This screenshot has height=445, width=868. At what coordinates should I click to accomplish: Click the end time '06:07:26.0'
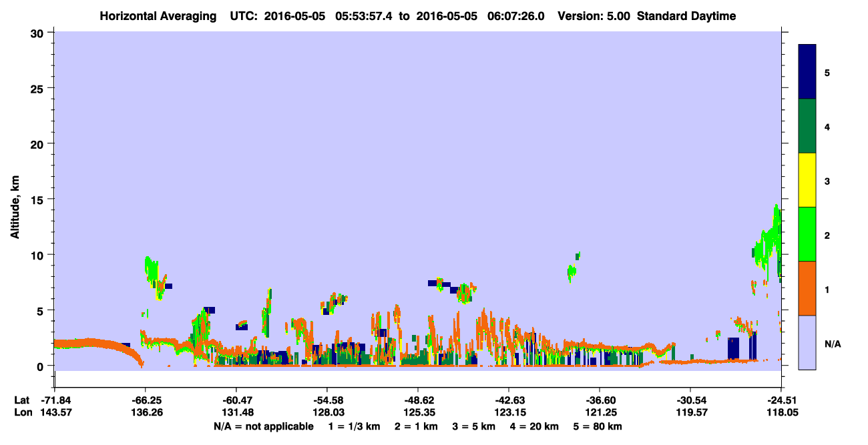point(517,16)
